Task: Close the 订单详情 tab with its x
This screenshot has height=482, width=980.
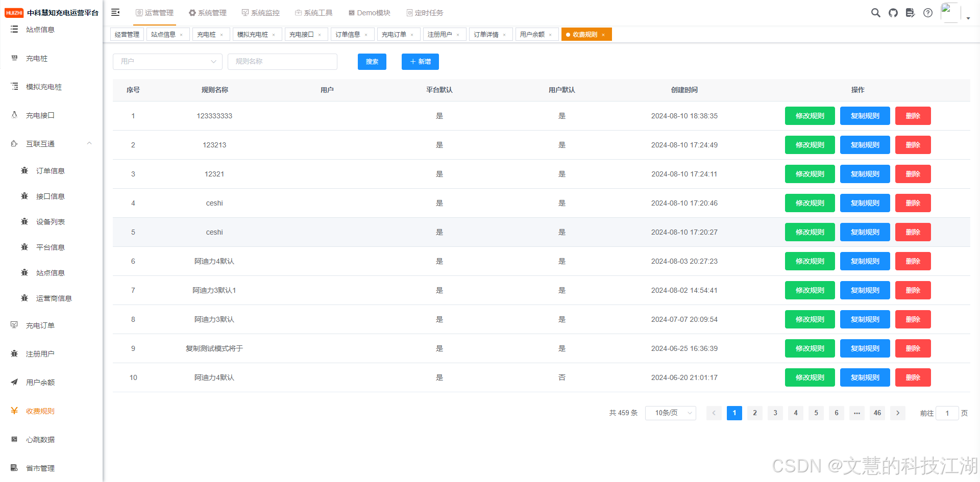Action: point(504,35)
